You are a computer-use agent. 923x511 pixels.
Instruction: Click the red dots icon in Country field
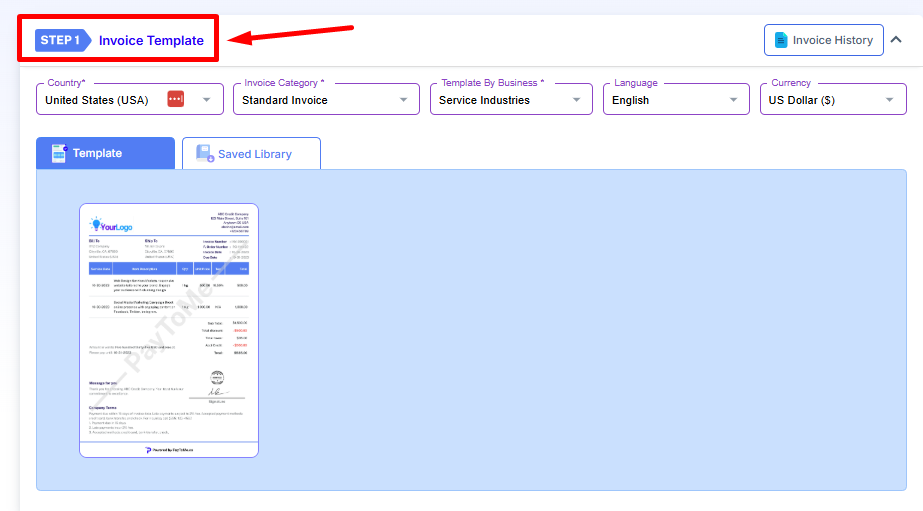tap(176, 100)
